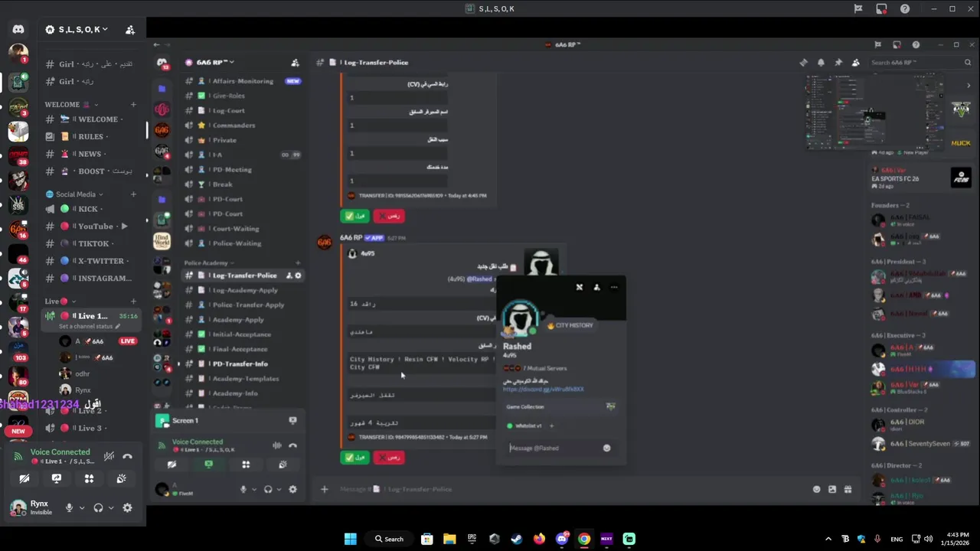
Task: Toggle headphones deafen in the shared-screen panel
Action: [x=268, y=490]
